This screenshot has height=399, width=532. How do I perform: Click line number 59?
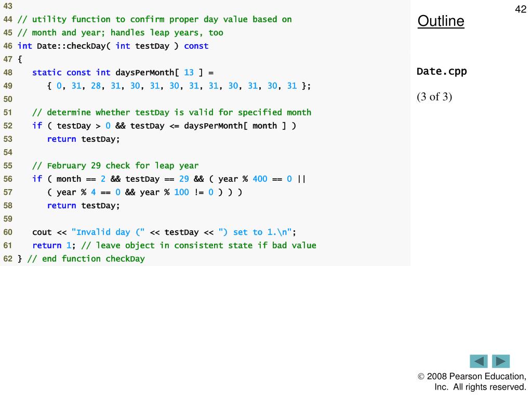pos(8,219)
